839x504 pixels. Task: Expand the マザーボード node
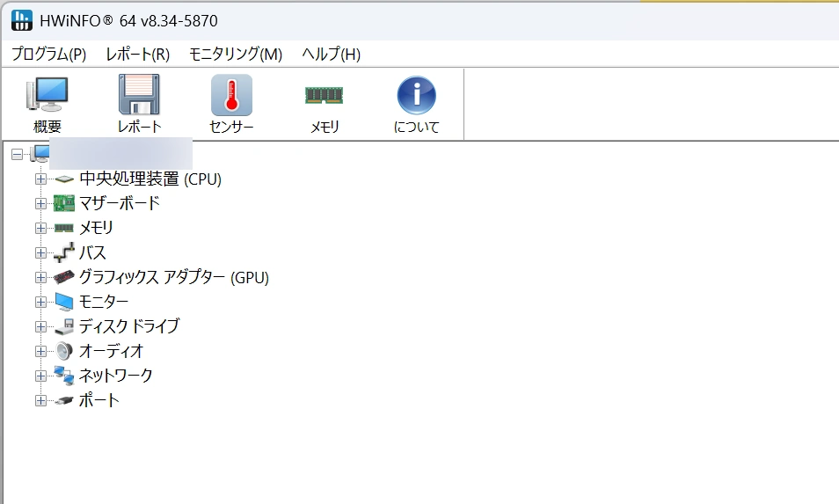point(40,204)
